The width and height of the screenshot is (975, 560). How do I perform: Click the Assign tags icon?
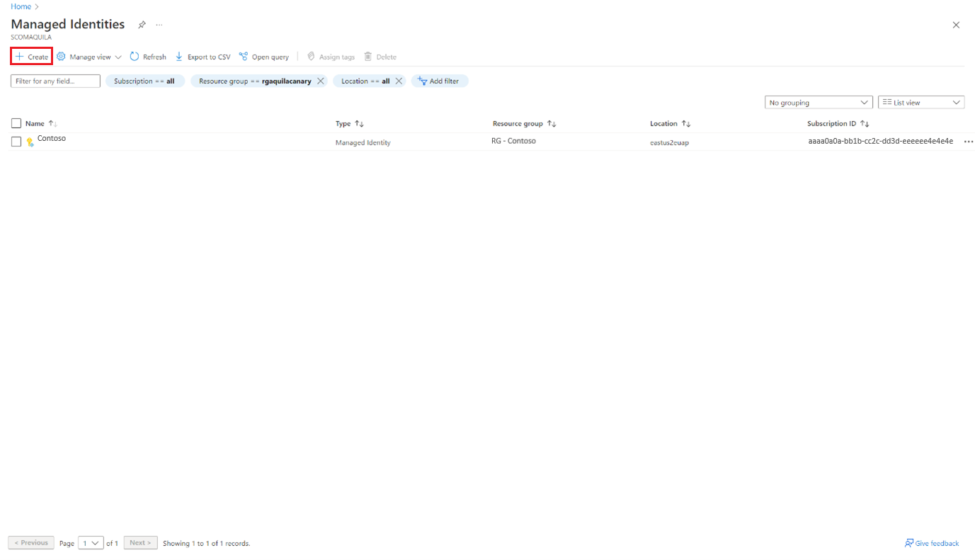[x=310, y=56]
